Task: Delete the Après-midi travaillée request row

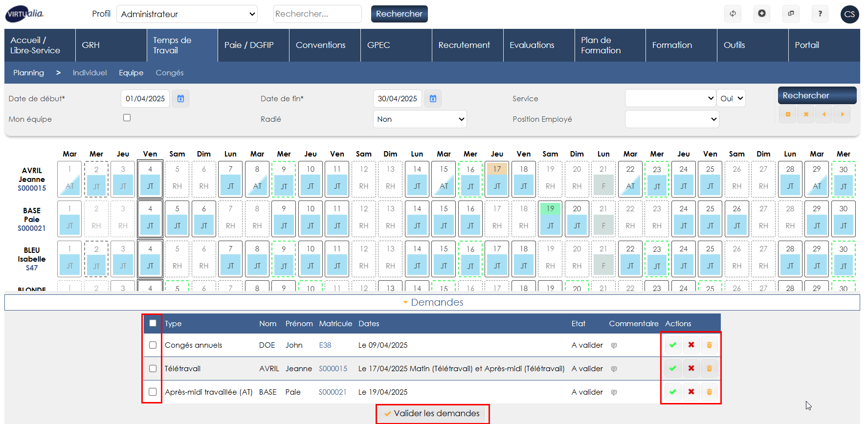Action: [x=709, y=392]
